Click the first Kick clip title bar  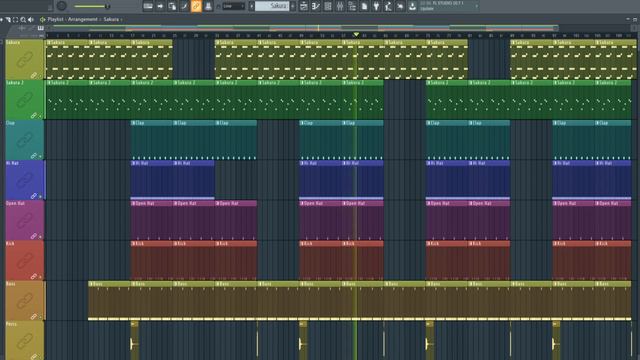[152, 243]
